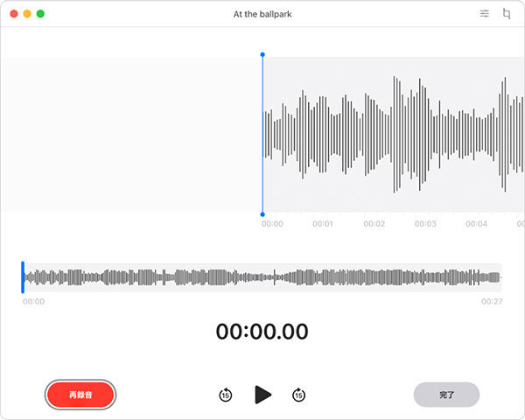Click the green full-screen button
Image resolution: width=525 pixels, height=420 pixels.
coord(40,14)
